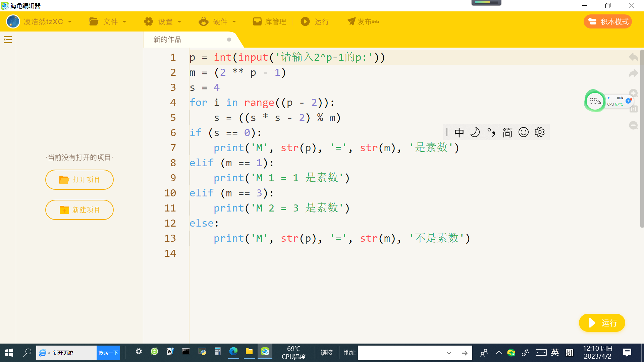
Task: Click the redo arrow icon in editor
Action: click(633, 73)
